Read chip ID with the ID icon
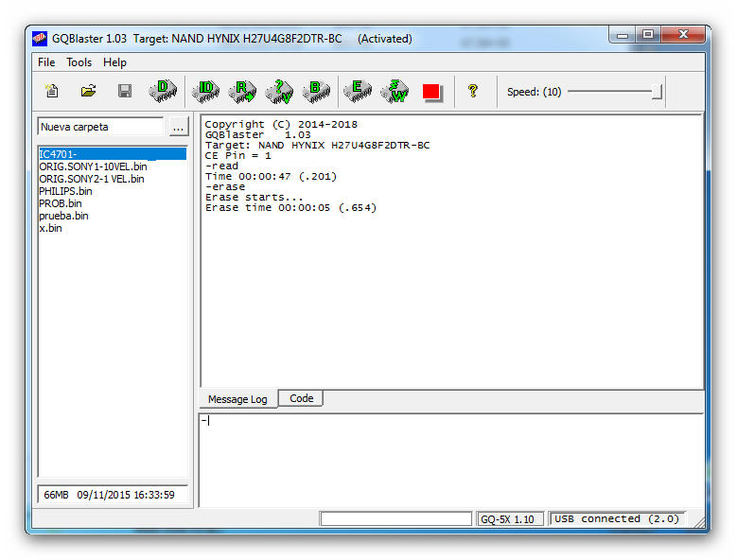Viewport: 737px width, 560px height. (x=206, y=91)
